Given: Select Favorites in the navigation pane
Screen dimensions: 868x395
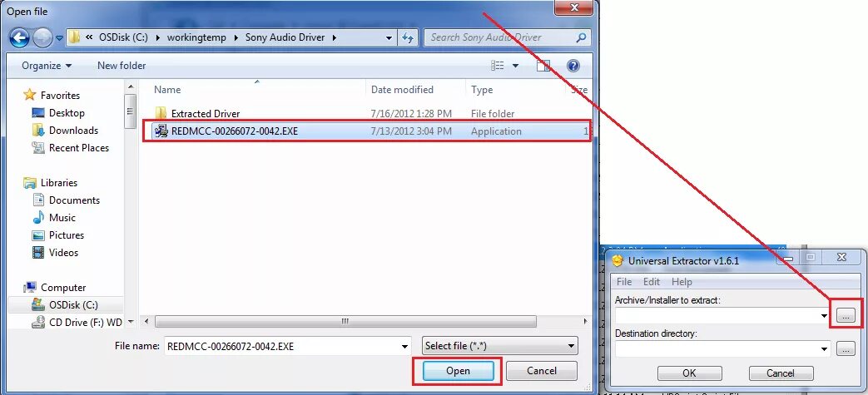Looking at the screenshot, I should 60,95.
